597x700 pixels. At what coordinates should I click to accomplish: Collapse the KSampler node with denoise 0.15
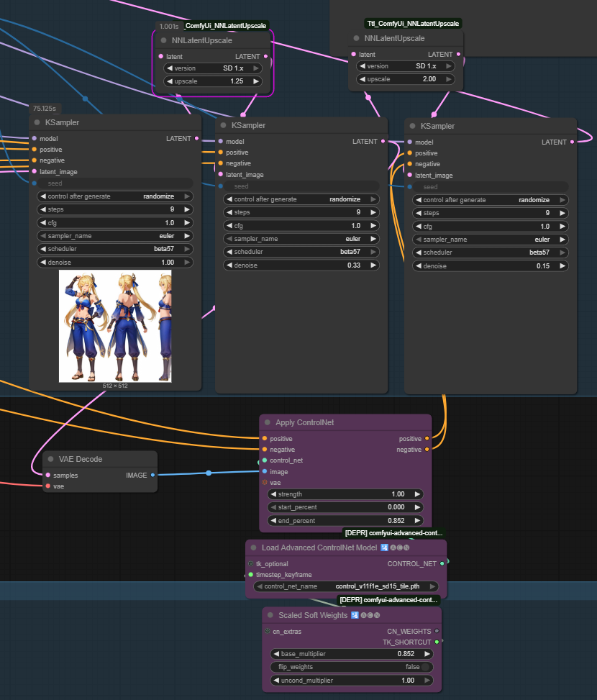[412, 126]
